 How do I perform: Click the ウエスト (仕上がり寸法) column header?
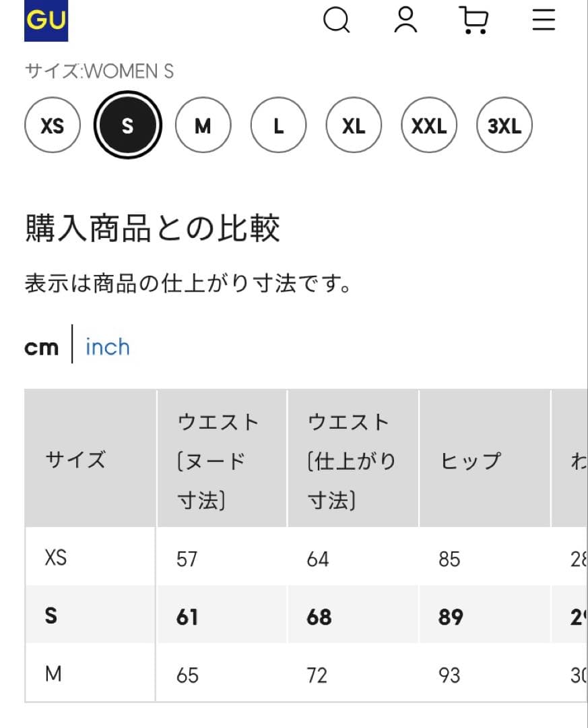353,459
